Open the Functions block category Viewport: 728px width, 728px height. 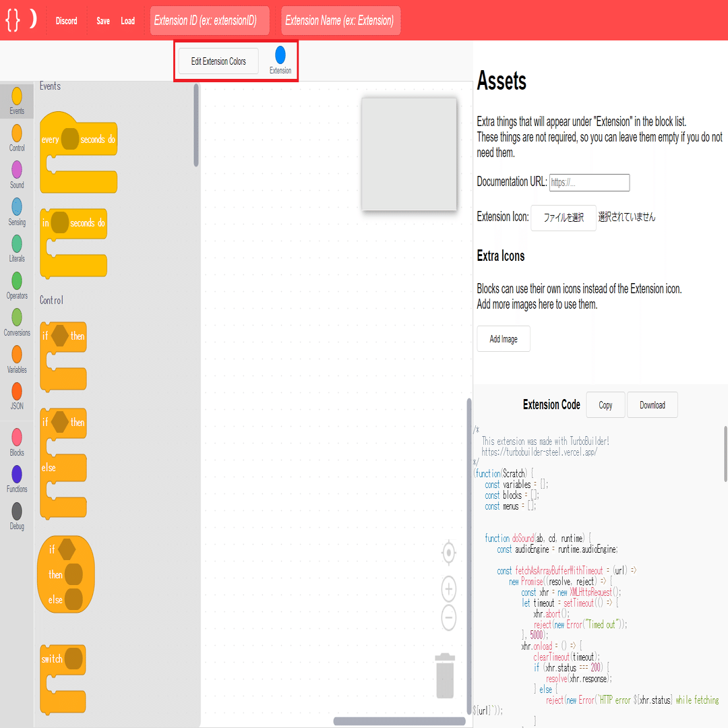coord(17,480)
